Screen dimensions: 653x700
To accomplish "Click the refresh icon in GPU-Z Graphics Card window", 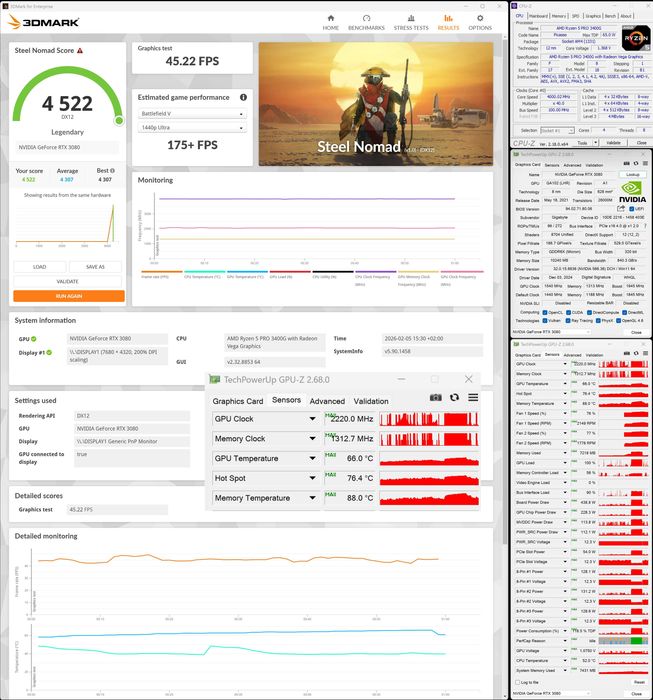I will pyautogui.click(x=636, y=164).
